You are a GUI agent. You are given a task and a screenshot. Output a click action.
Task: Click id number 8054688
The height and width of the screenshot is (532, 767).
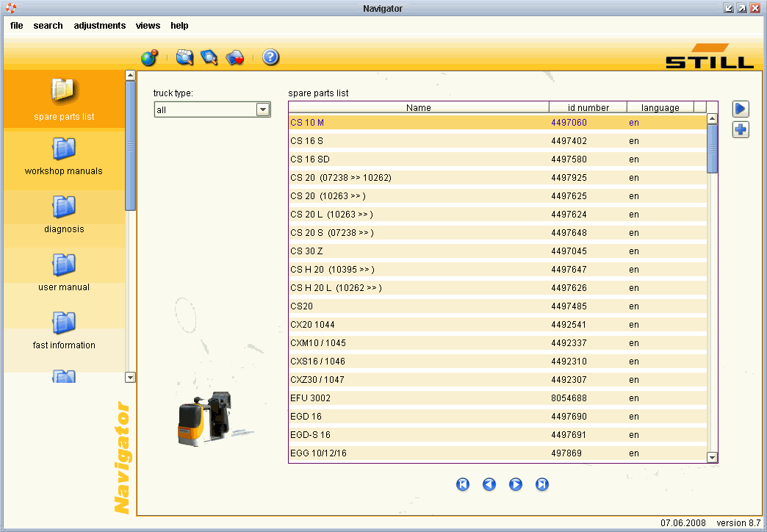[x=569, y=398]
